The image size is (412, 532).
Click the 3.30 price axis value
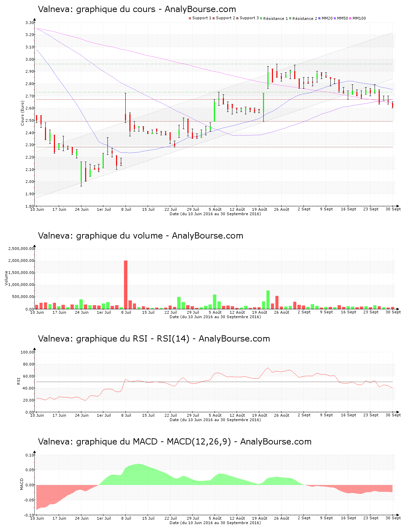(x=30, y=23)
